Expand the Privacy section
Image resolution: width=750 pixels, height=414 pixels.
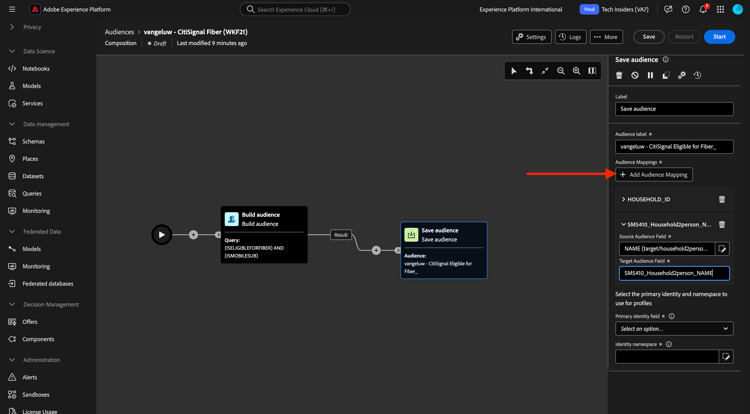click(x=12, y=27)
